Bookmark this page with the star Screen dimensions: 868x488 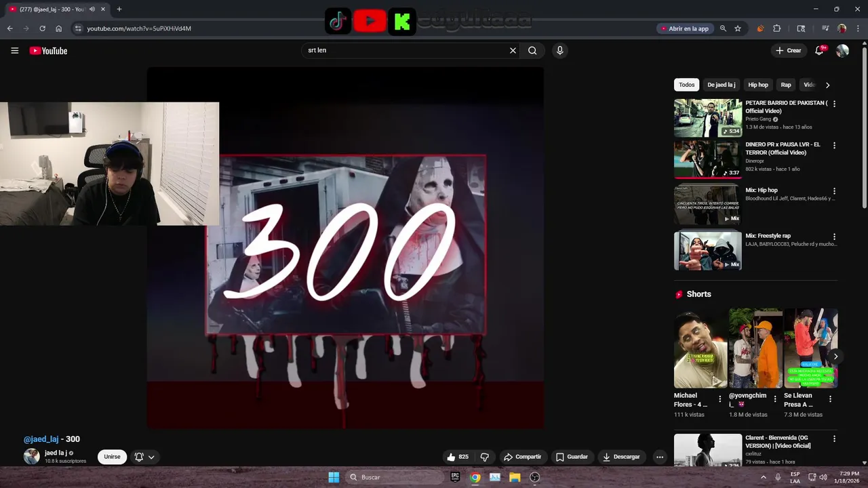738,28
